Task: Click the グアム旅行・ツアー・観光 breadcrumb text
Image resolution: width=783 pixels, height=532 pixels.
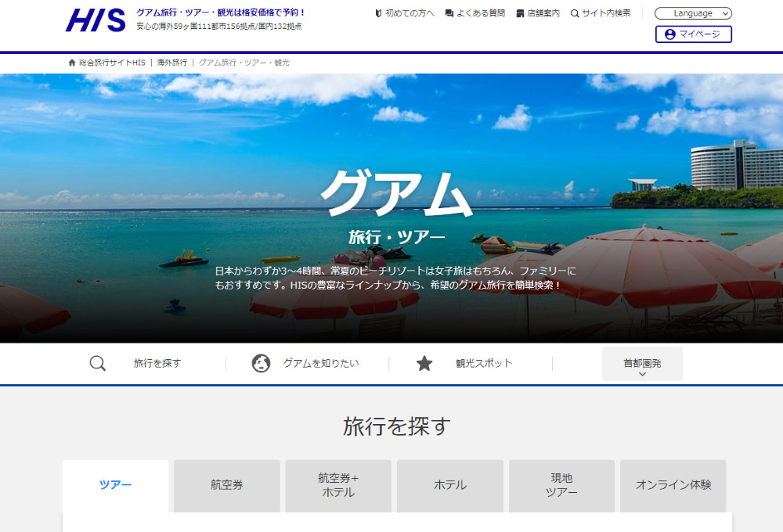Action: click(244, 63)
